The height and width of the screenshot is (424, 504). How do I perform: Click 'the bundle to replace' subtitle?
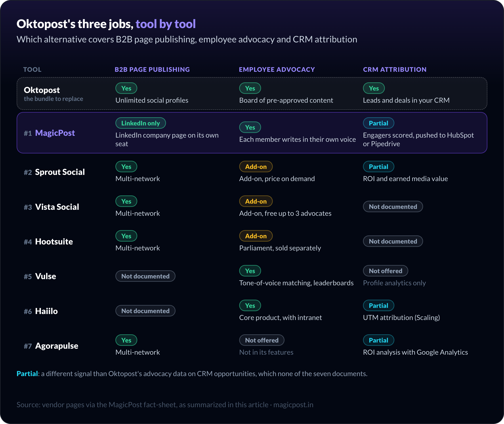53,99
